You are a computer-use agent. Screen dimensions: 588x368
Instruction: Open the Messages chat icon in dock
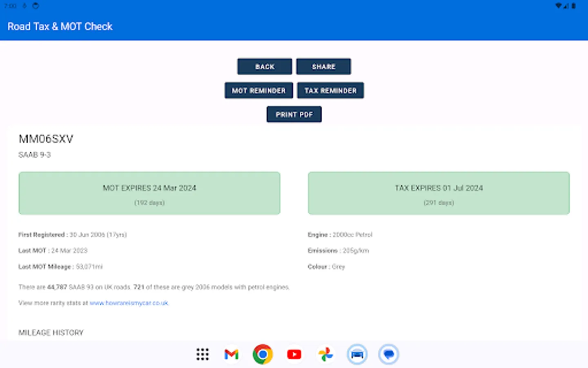(388, 354)
